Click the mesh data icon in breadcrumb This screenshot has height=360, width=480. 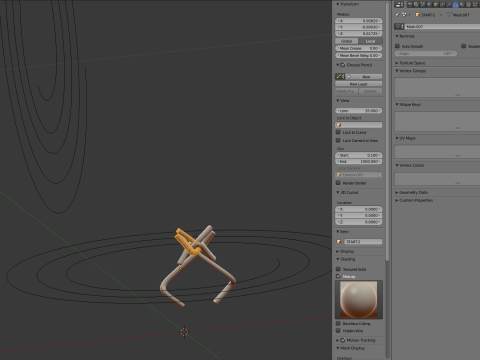(449, 15)
